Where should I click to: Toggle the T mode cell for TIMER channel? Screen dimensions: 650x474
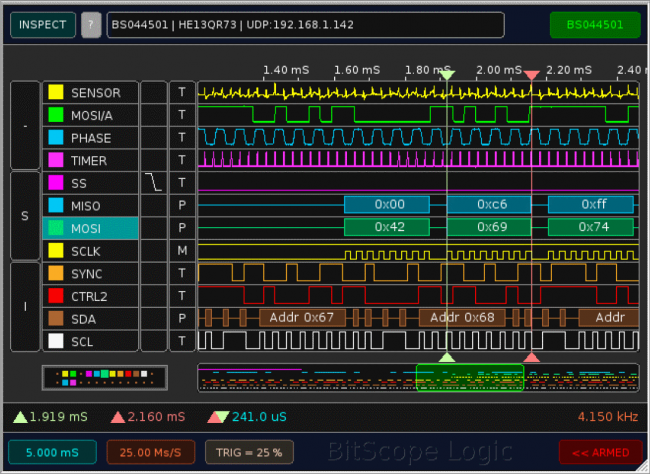click(182, 160)
